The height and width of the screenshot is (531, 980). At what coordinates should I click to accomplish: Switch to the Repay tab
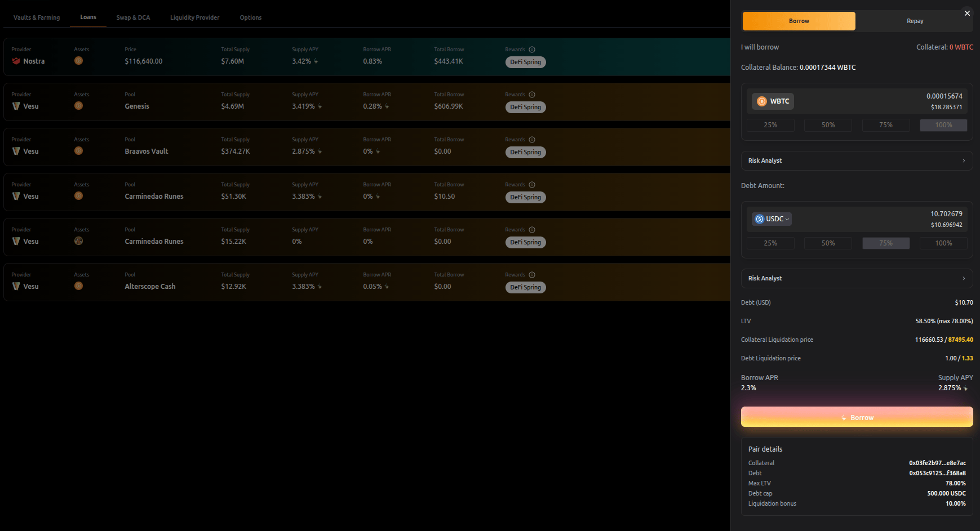coord(915,21)
